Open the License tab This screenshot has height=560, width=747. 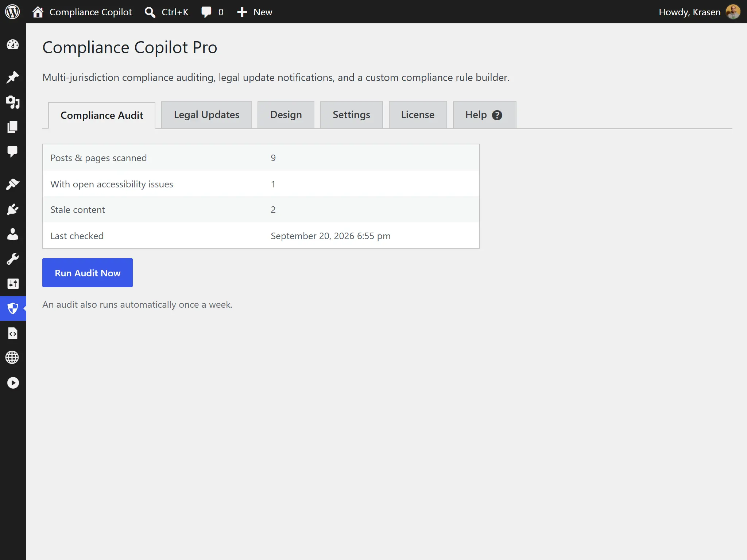tap(418, 115)
